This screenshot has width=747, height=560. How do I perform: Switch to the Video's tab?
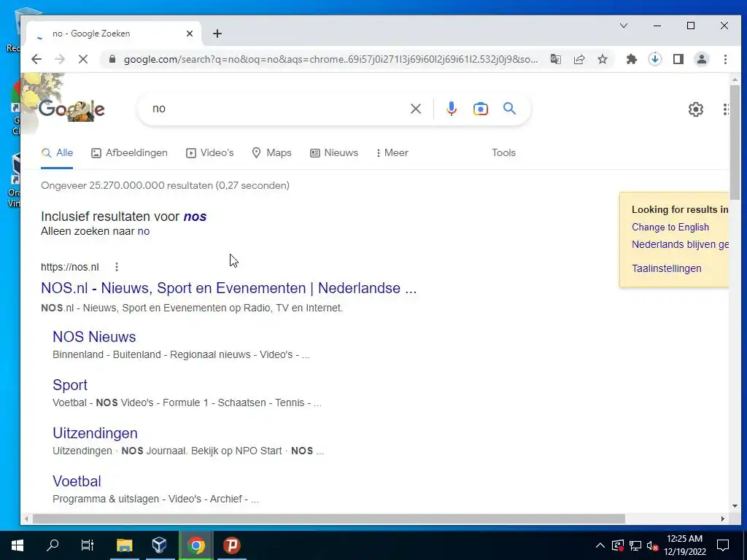210,153
